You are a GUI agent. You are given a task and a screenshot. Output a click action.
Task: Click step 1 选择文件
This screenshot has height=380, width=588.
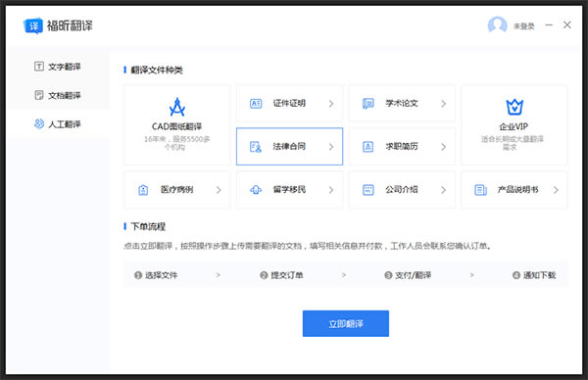point(156,275)
